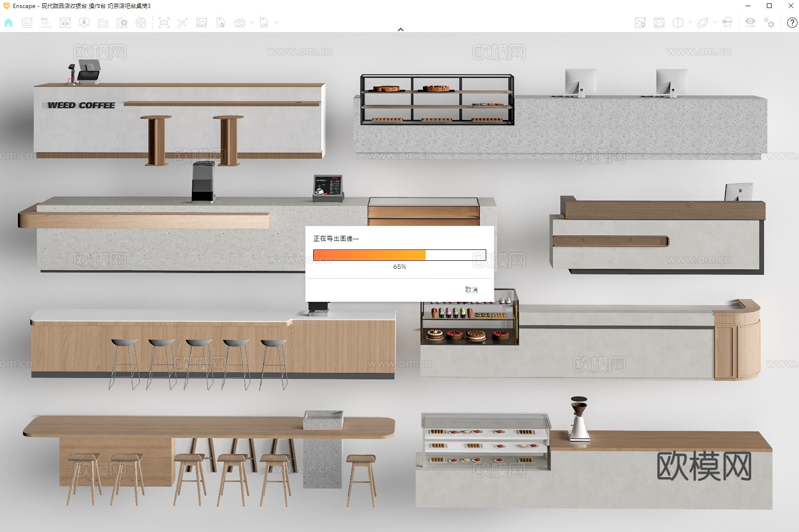Click the Screenshot capture icon
This screenshot has height=532, width=799.
164,23
